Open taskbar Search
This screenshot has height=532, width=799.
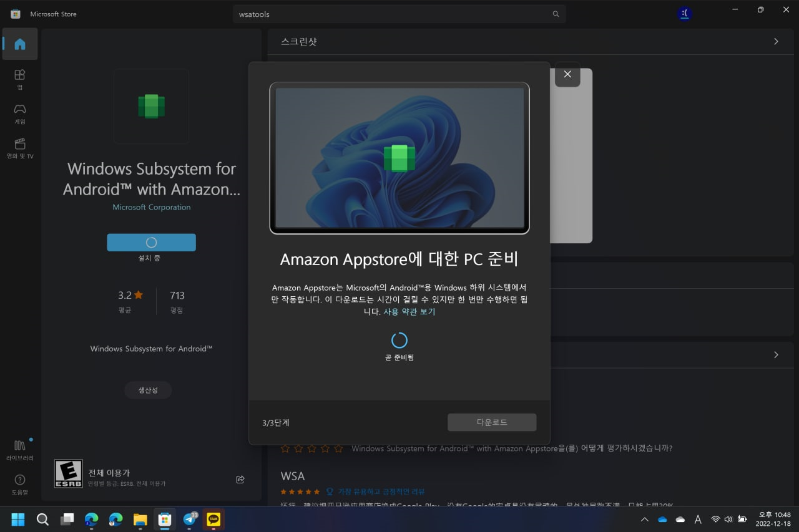point(42,519)
